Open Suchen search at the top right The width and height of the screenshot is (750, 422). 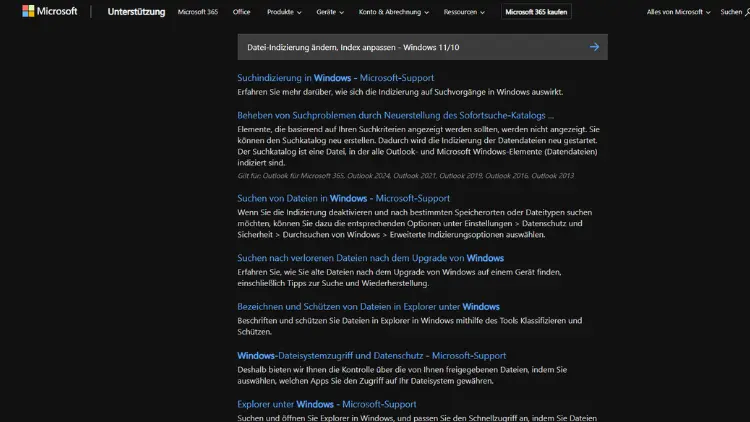click(735, 12)
